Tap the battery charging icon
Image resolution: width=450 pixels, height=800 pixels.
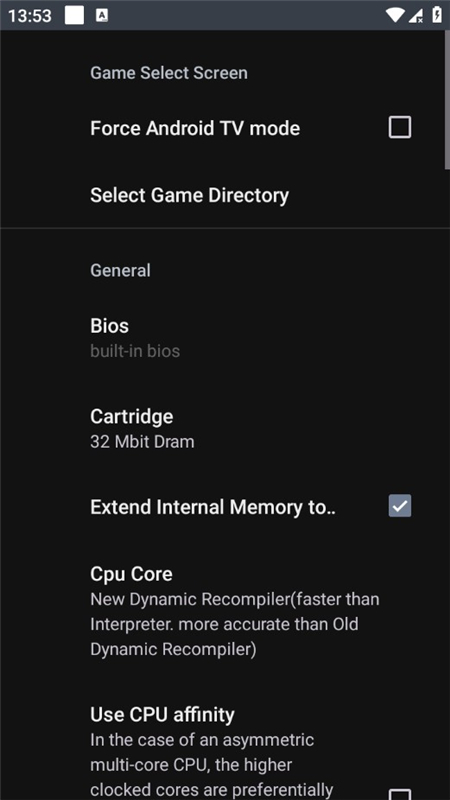[437, 15]
